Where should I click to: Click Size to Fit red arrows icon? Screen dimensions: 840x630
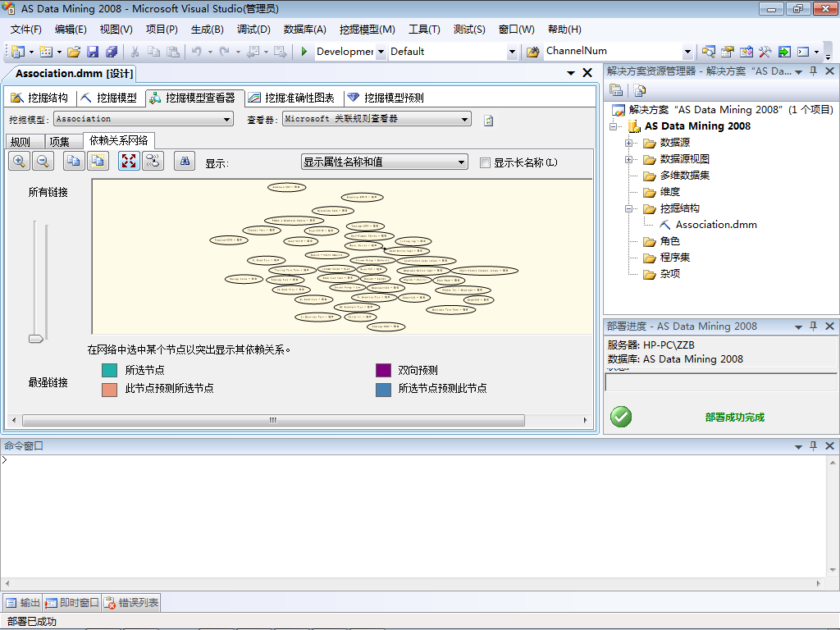(x=129, y=162)
